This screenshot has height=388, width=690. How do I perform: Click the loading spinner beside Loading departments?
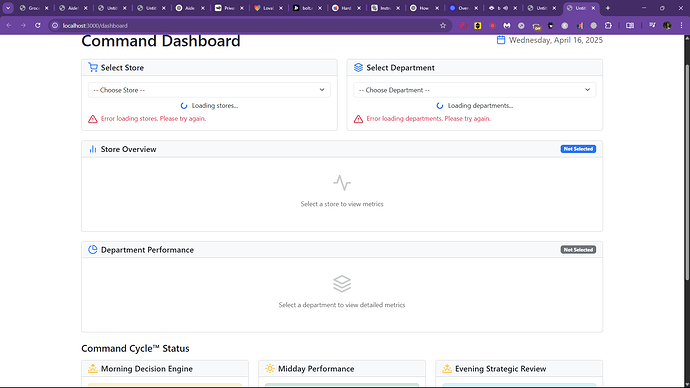[x=440, y=106]
